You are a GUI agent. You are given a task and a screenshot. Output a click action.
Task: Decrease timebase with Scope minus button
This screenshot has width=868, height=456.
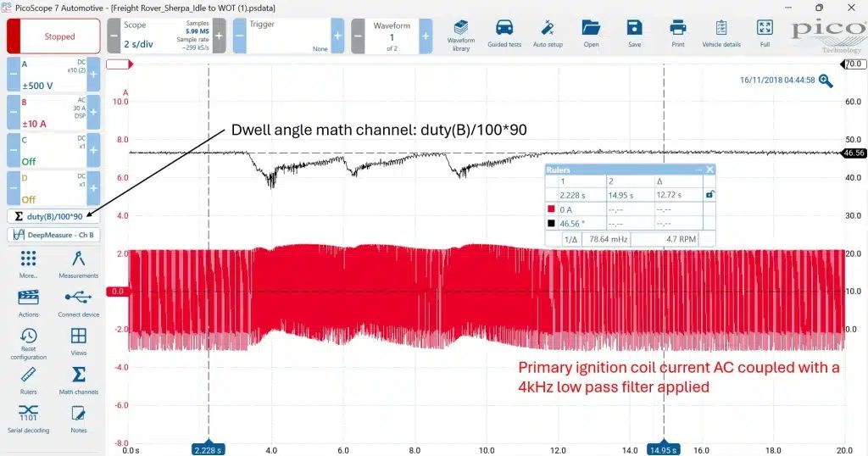pyautogui.click(x=113, y=36)
